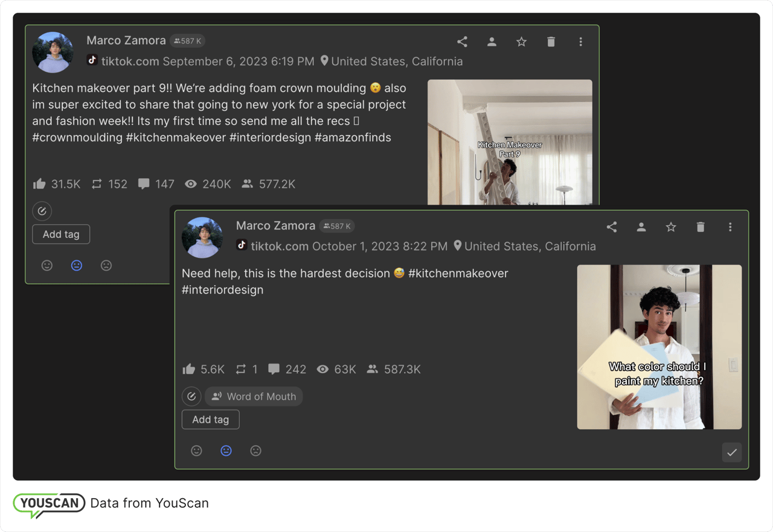This screenshot has height=532, width=773.
Task: Open author profile icon on September 6 post
Action: point(492,42)
